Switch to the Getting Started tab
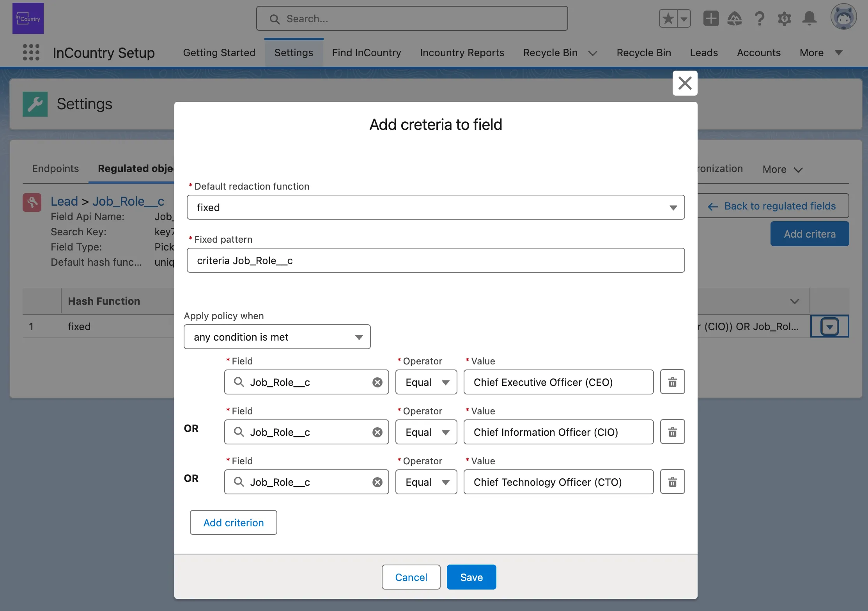This screenshot has height=611, width=868. point(219,53)
